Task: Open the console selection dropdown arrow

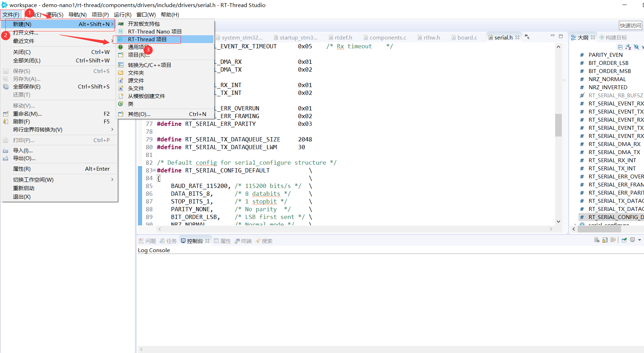Action: [639, 240]
